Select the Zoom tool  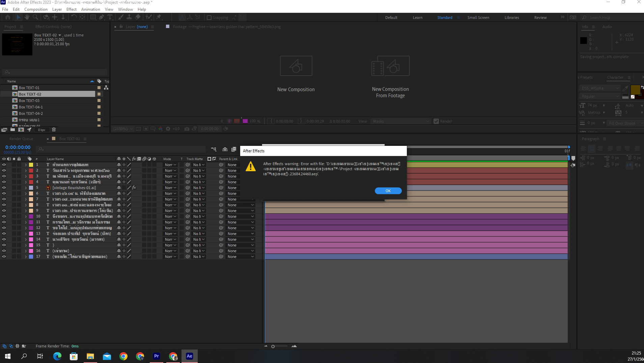point(35,17)
